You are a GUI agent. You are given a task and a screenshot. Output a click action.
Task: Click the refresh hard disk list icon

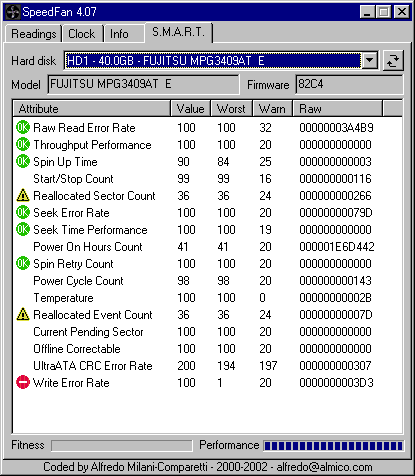click(x=393, y=61)
